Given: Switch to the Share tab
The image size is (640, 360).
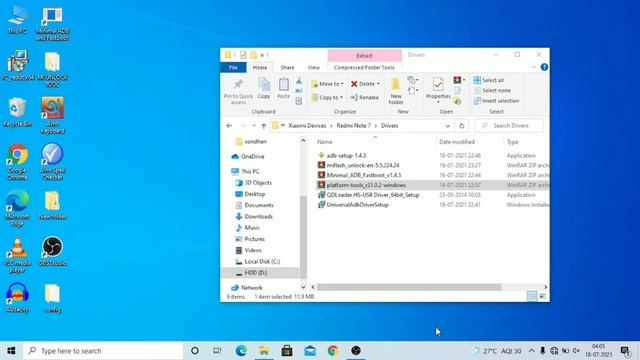Looking at the screenshot, I should [287, 67].
